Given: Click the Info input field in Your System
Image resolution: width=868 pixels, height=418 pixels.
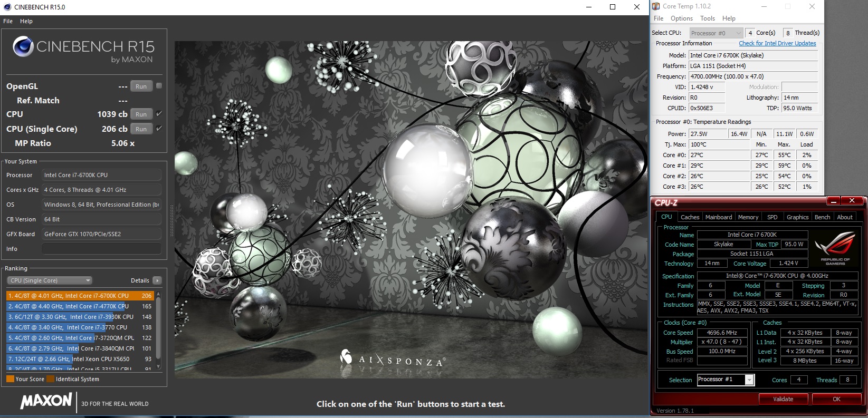Looking at the screenshot, I should click(x=101, y=249).
